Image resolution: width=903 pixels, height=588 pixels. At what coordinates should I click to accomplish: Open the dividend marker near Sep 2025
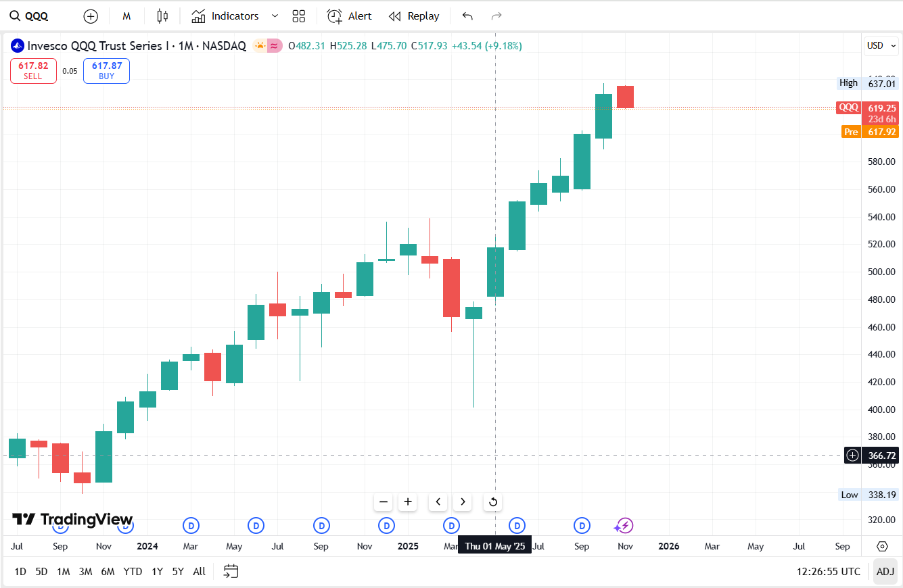pyautogui.click(x=582, y=525)
